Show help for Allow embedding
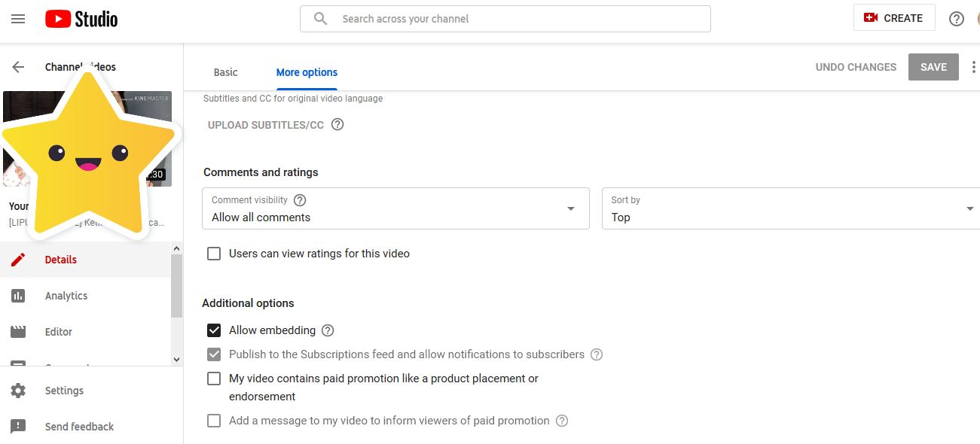 tap(328, 330)
